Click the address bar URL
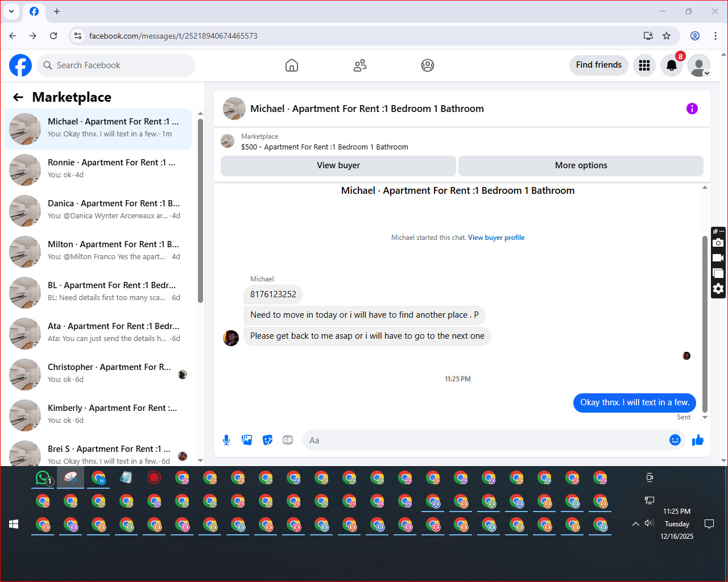This screenshot has height=582, width=728. (173, 36)
